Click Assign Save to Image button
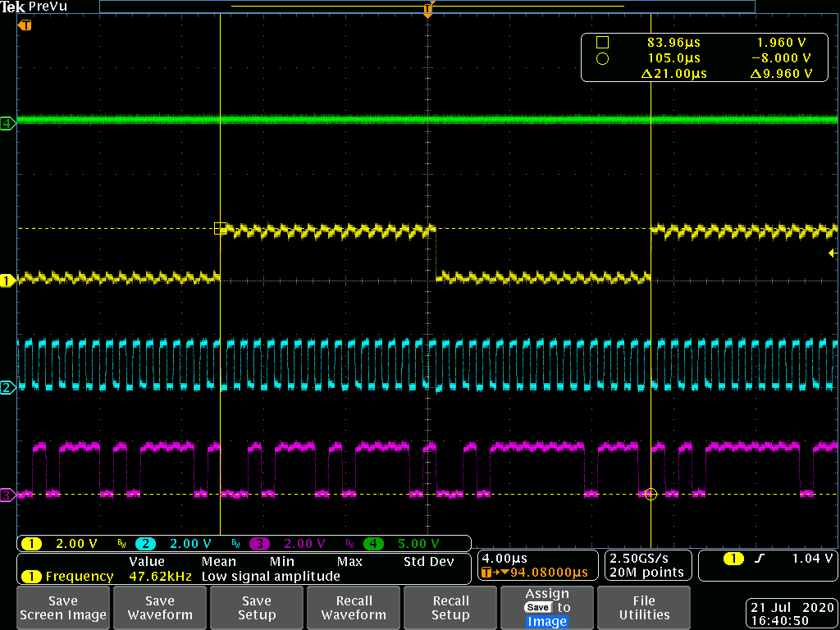 (547, 608)
